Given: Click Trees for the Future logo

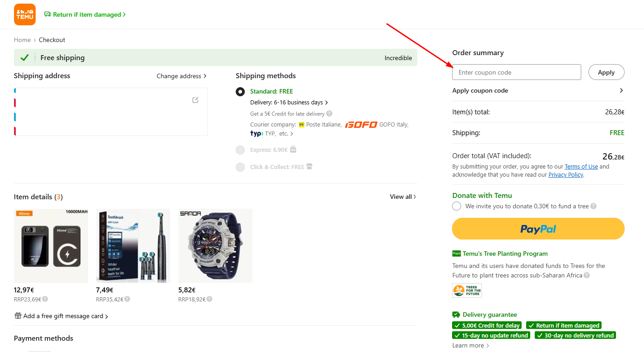Looking at the screenshot, I should tap(467, 291).
